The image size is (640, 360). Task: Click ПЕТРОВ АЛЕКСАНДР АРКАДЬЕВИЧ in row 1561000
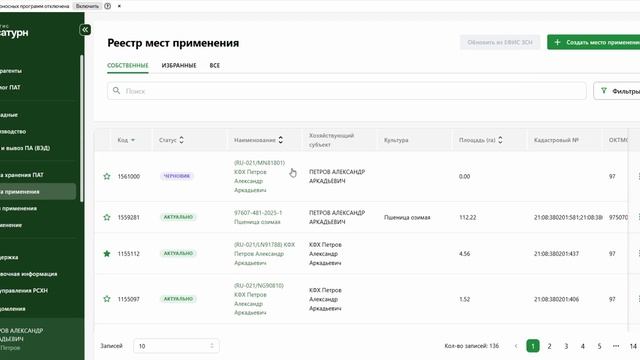pos(337,176)
